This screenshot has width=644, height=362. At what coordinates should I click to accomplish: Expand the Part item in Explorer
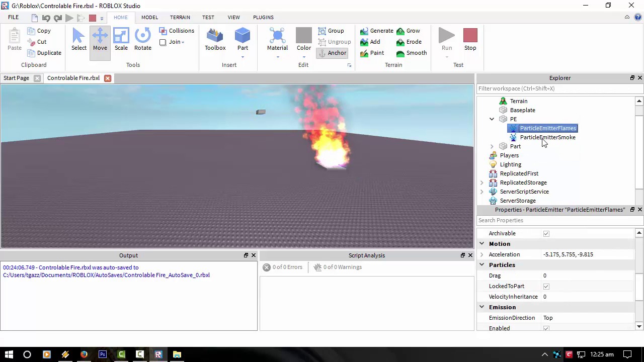[492, 146]
